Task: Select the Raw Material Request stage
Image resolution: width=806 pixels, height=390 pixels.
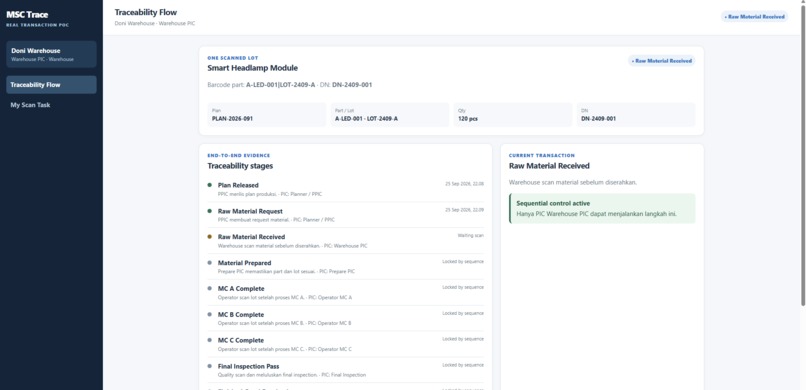Action: 345,215
